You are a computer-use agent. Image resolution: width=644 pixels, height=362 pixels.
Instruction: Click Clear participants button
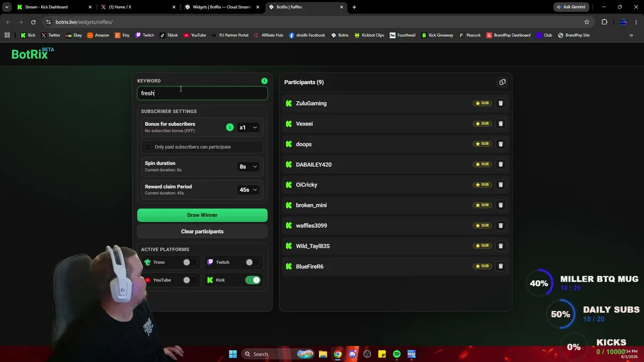point(202,231)
